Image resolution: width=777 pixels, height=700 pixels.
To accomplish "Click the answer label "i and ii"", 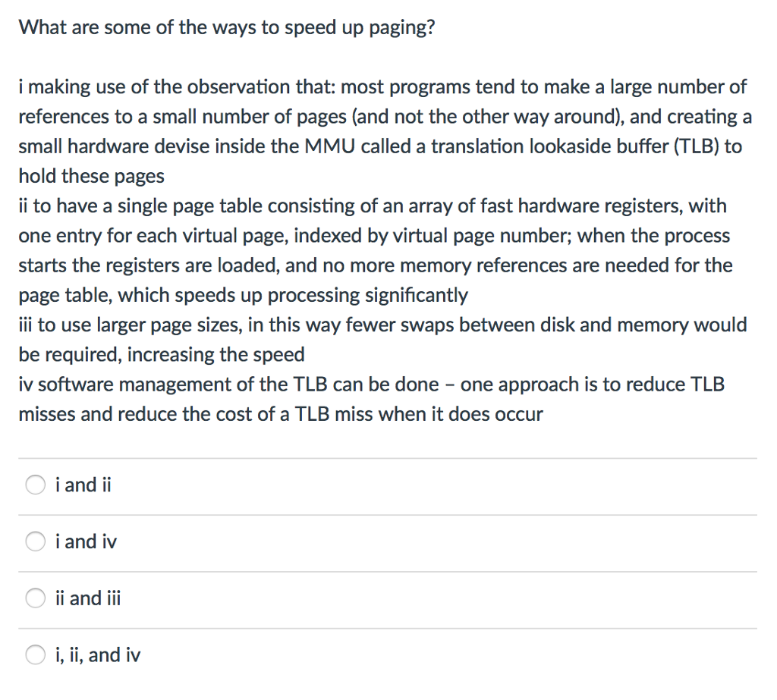I will tap(83, 485).
